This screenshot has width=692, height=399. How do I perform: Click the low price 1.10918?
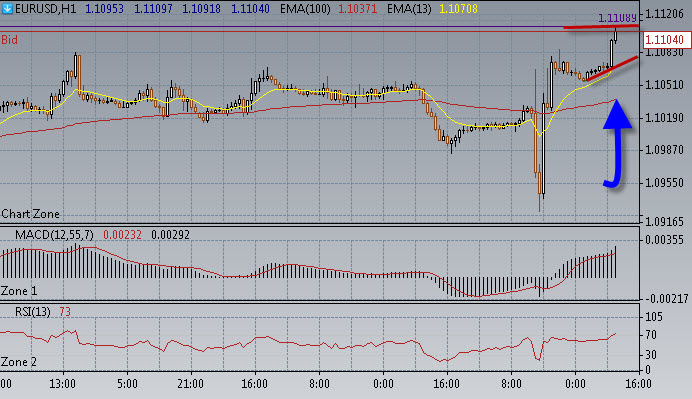click(201, 9)
